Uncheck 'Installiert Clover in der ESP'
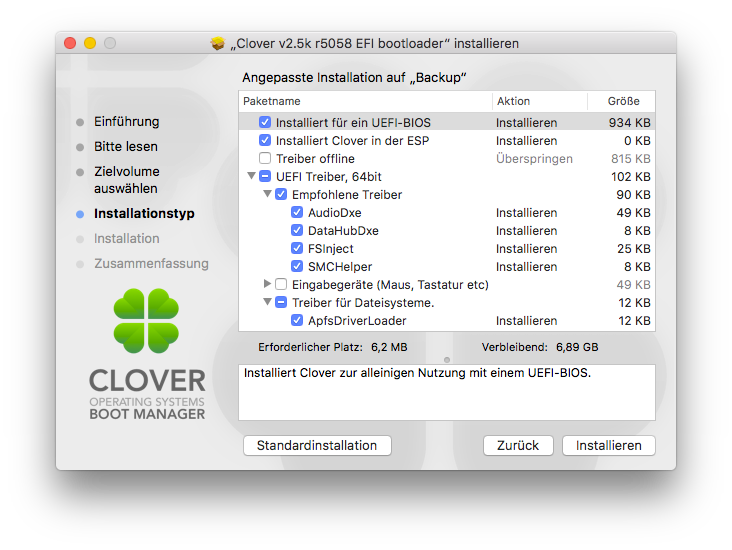 (x=265, y=140)
